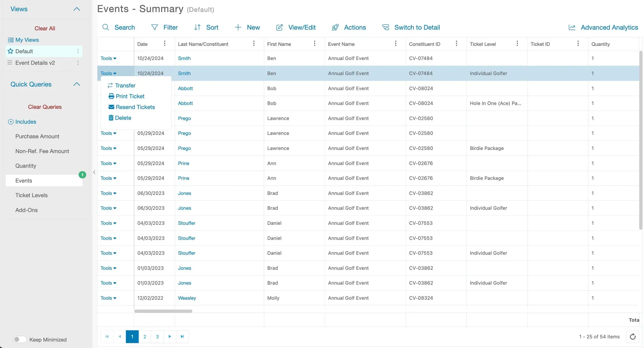
Task: Open Tools dropdown for Weasley row
Action: coord(108,298)
